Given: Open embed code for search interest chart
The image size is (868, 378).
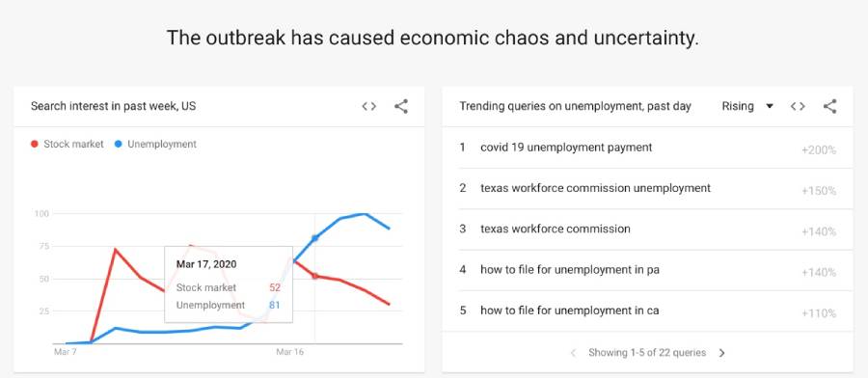Looking at the screenshot, I should 368,106.
